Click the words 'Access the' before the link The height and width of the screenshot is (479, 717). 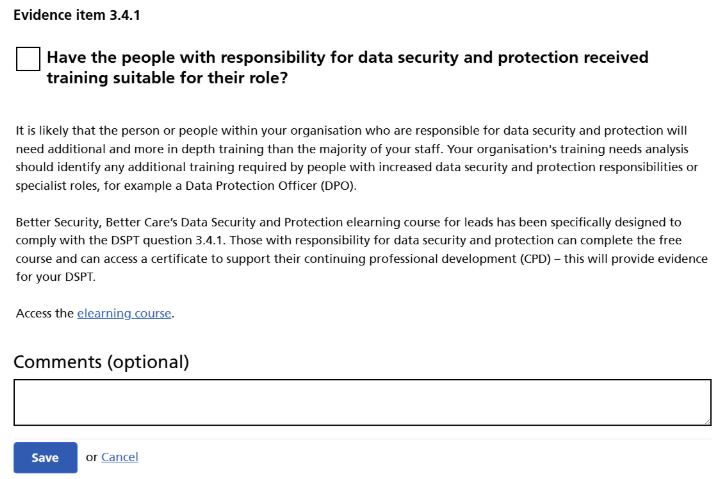[x=45, y=314]
